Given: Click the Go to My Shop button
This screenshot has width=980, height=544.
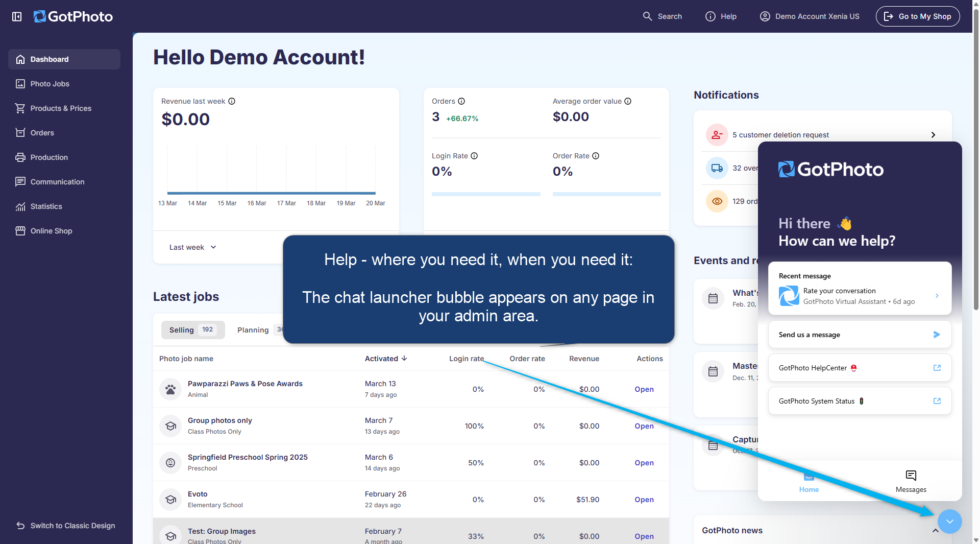Looking at the screenshot, I should (918, 16).
